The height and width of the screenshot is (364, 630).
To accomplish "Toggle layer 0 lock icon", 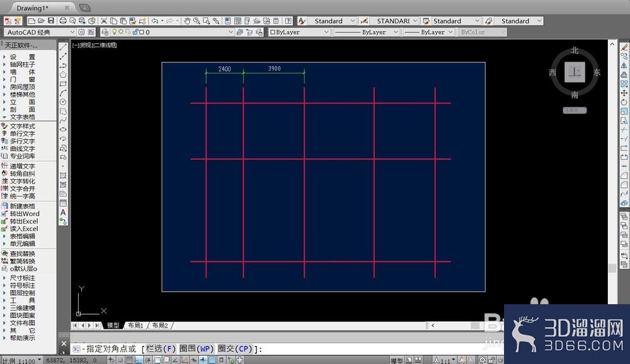I will (x=135, y=32).
